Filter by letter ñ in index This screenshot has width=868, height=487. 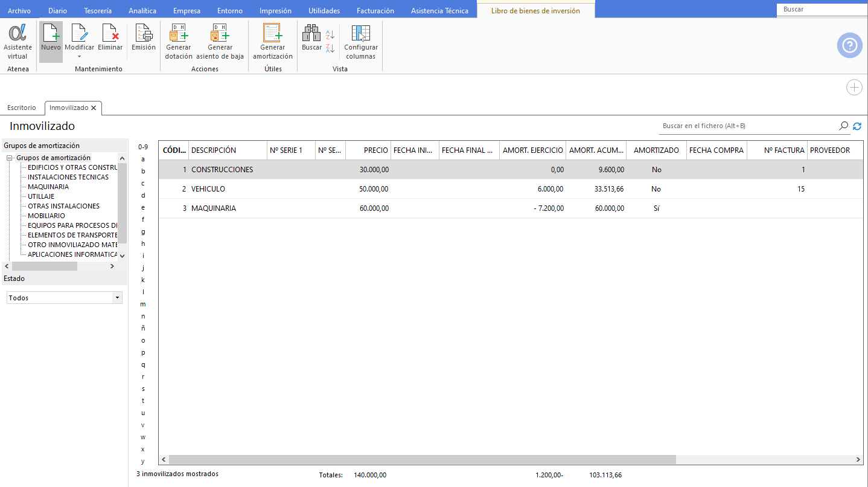[x=143, y=328]
